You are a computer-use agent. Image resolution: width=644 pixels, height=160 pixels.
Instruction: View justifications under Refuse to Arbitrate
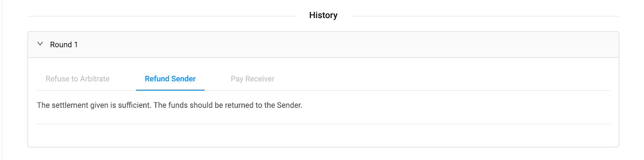click(78, 79)
